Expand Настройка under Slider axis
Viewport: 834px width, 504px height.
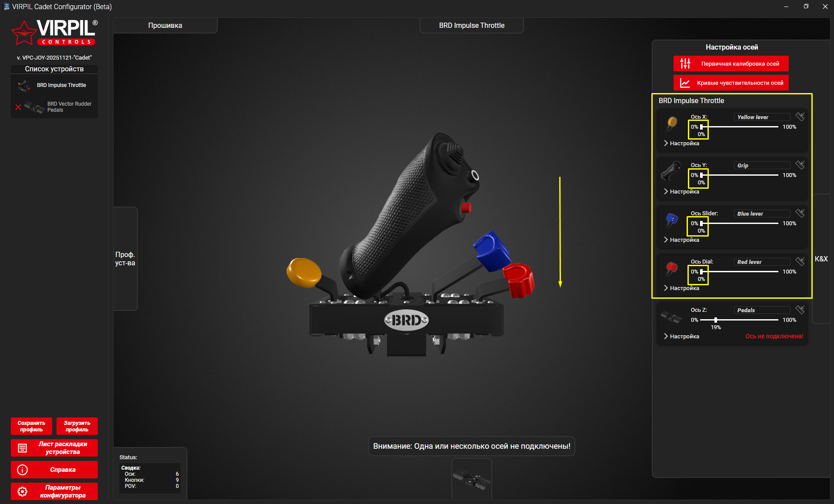[x=681, y=240]
